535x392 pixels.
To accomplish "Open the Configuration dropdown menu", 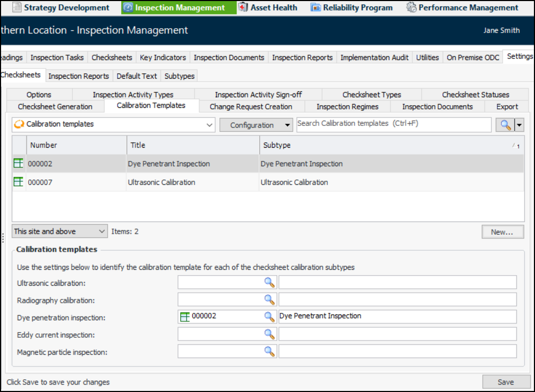I will [x=256, y=125].
